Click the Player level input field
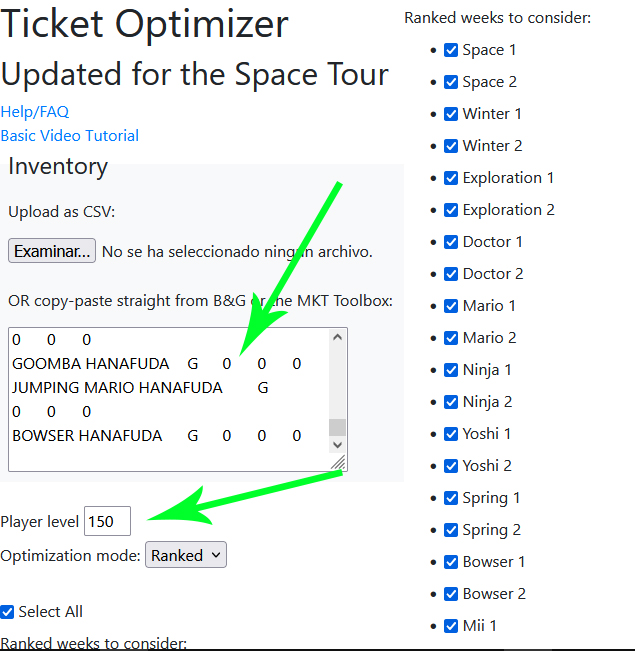Viewport: 635px width, 651px height. 108,521
